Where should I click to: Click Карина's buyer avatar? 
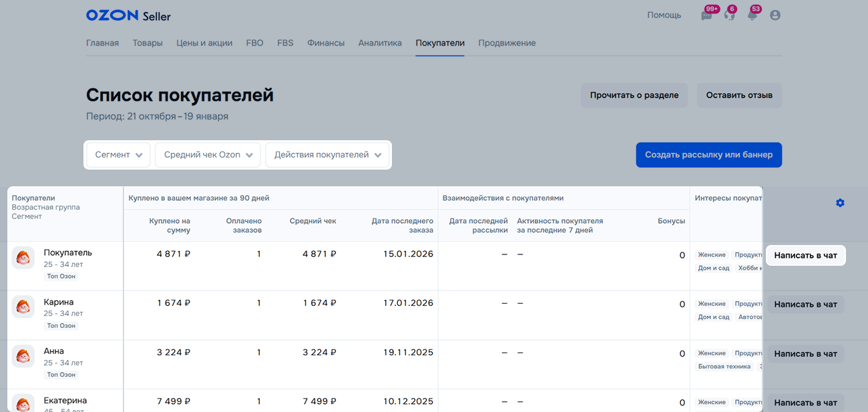[x=23, y=307]
